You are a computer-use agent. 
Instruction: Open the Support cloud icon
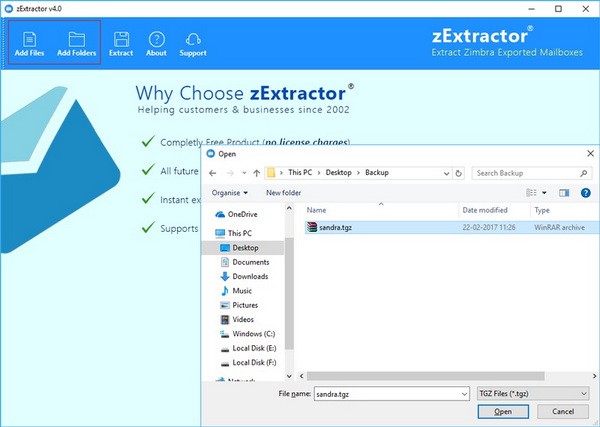click(193, 43)
